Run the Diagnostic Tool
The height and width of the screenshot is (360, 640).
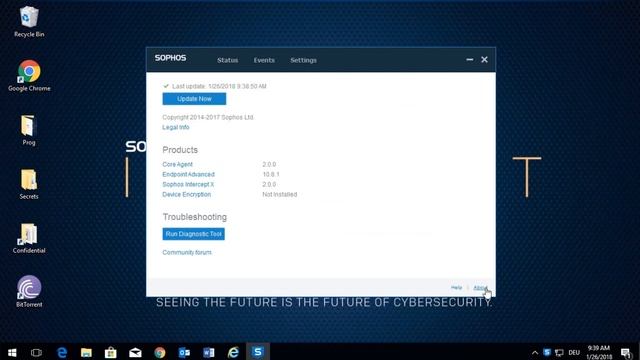tap(193, 234)
